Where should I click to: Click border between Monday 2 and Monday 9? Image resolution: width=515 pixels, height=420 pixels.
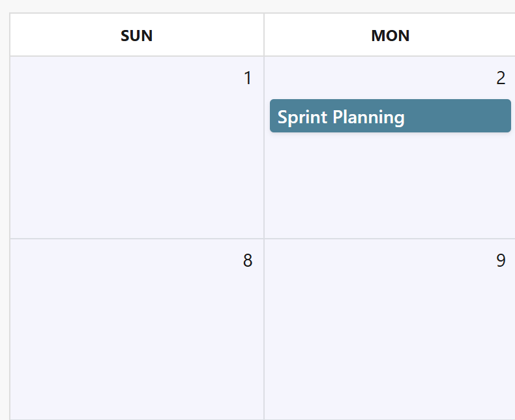point(390,239)
